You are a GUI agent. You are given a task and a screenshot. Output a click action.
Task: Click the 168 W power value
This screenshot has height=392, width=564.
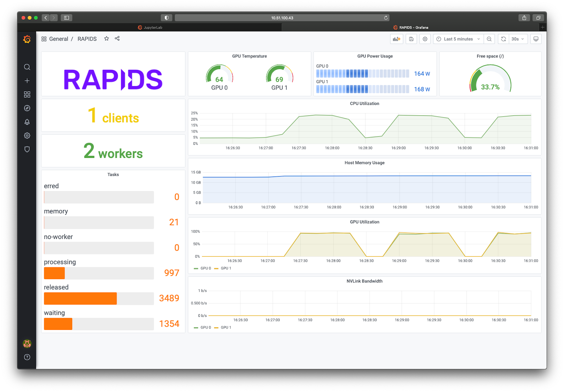422,89
